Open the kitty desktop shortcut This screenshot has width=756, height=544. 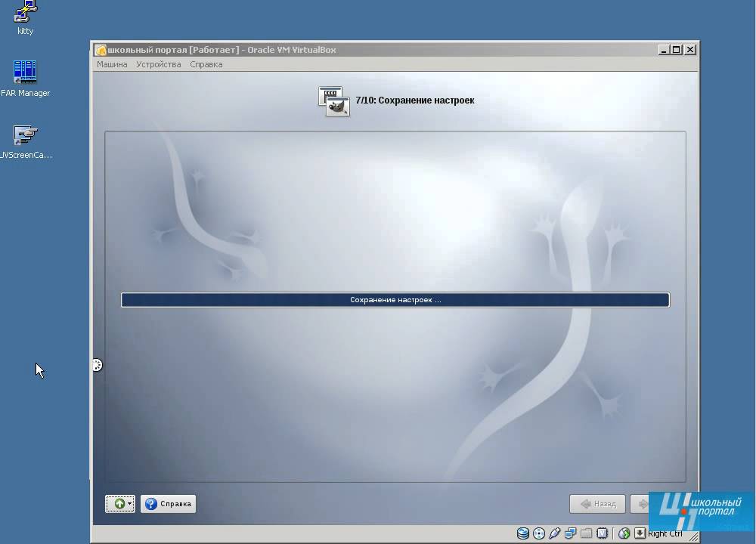(25, 18)
